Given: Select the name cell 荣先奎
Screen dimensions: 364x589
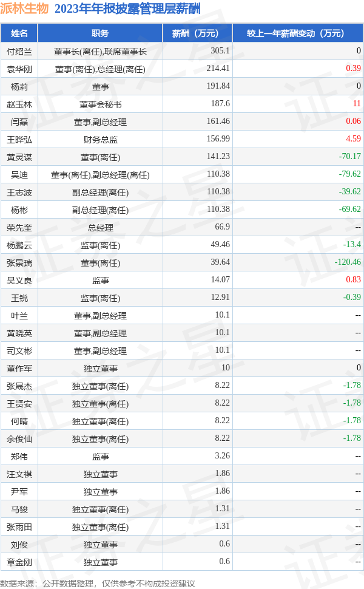Looking at the screenshot, I should point(19,228).
